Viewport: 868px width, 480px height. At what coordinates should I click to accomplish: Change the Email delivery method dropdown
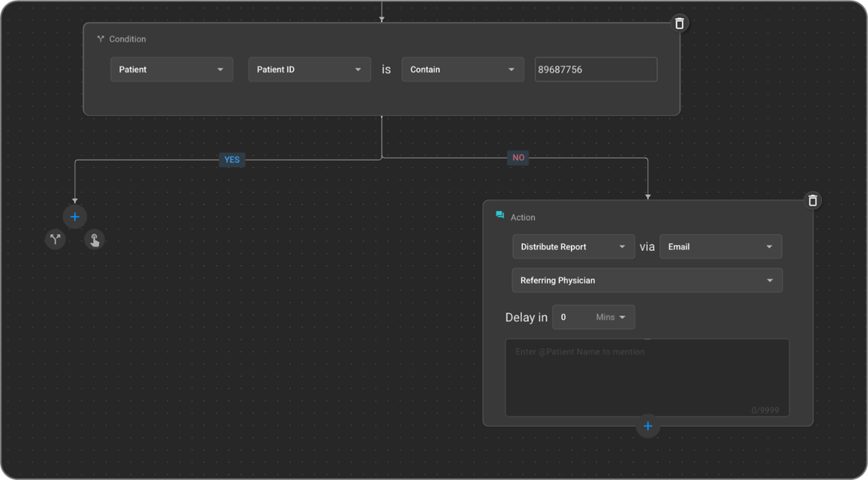pyautogui.click(x=720, y=247)
